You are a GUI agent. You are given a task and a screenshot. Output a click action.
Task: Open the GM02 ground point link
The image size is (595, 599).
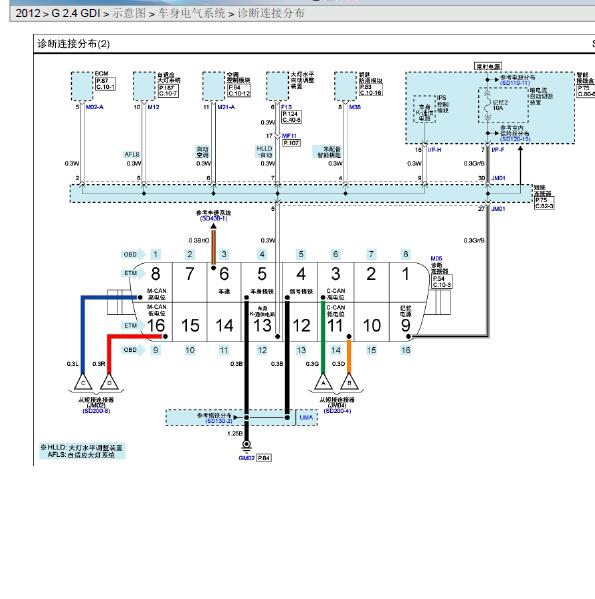[x=246, y=458]
